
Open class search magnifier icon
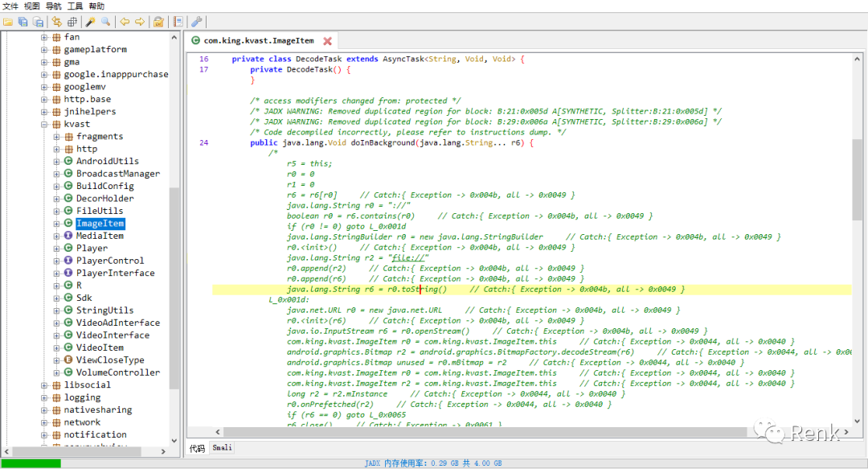coord(106,22)
